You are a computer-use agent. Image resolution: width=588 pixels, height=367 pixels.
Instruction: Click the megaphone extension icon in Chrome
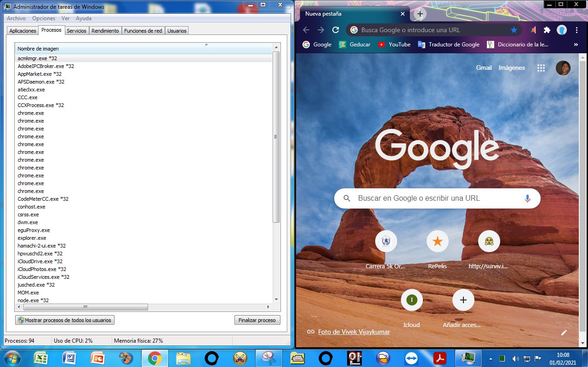(x=532, y=30)
